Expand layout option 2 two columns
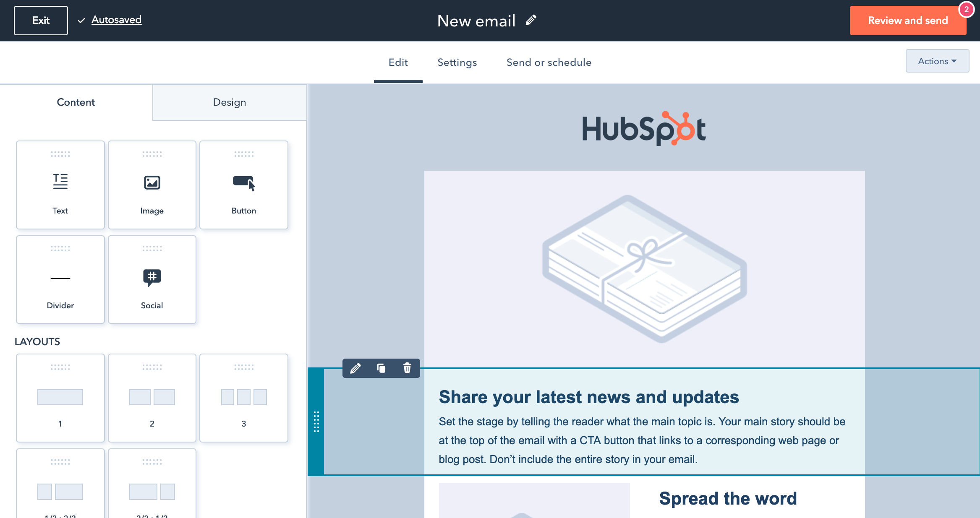This screenshot has height=518, width=980. pyautogui.click(x=152, y=398)
